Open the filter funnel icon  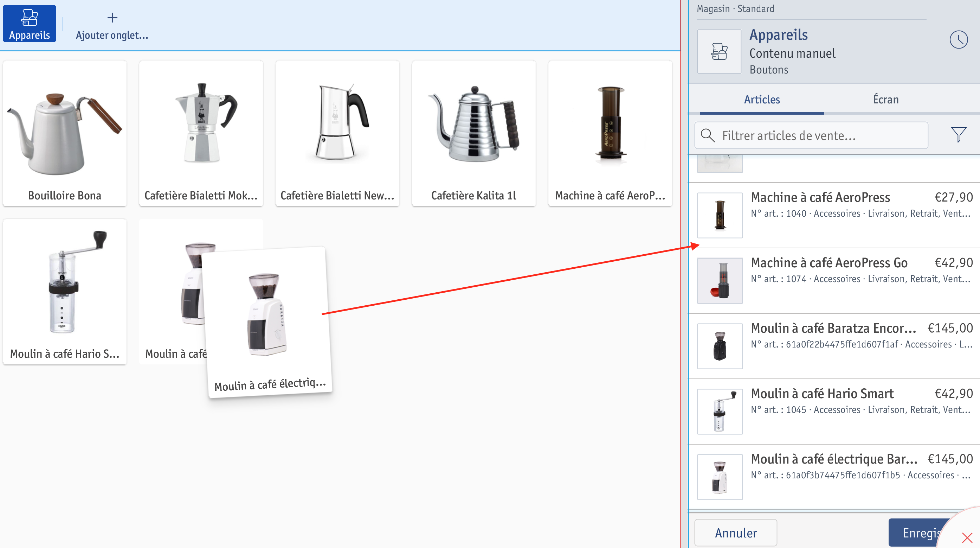958,134
